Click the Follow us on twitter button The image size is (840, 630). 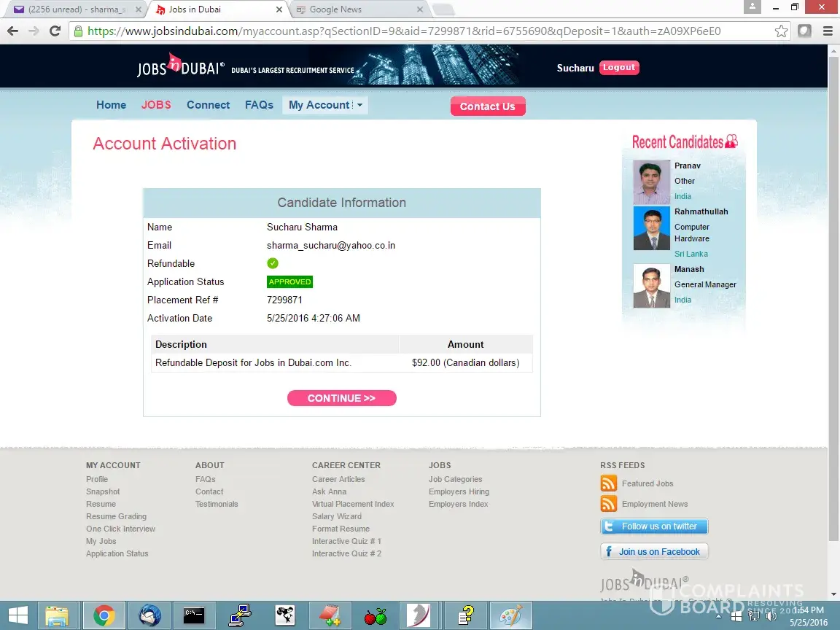(x=654, y=526)
